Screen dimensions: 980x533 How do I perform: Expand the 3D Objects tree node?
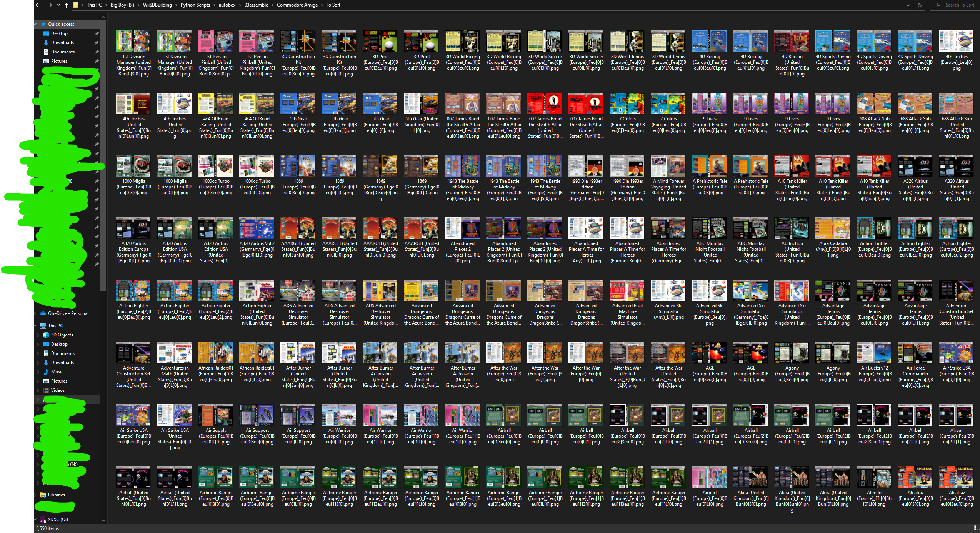click(x=38, y=335)
